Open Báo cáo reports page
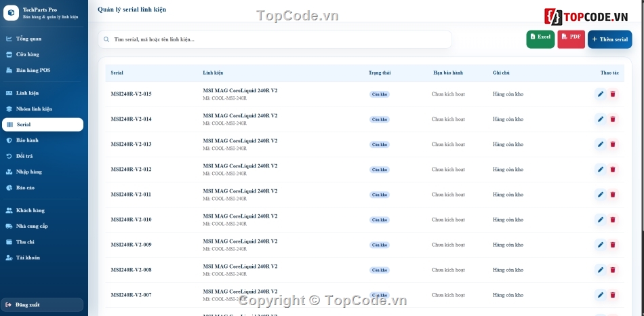This screenshot has height=316, width=644. 43,187
